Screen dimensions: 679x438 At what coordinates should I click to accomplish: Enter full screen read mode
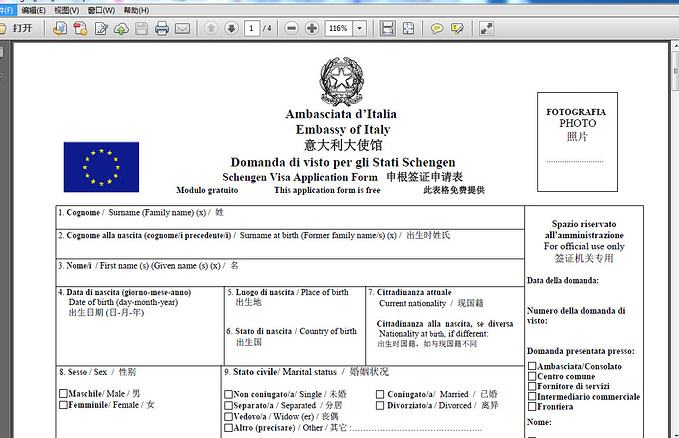(487, 28)
